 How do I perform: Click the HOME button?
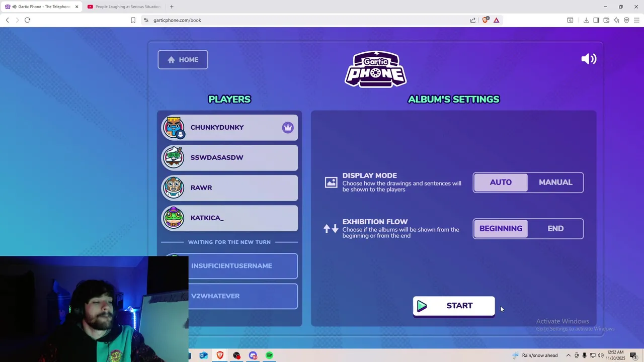tap(183, 60)
